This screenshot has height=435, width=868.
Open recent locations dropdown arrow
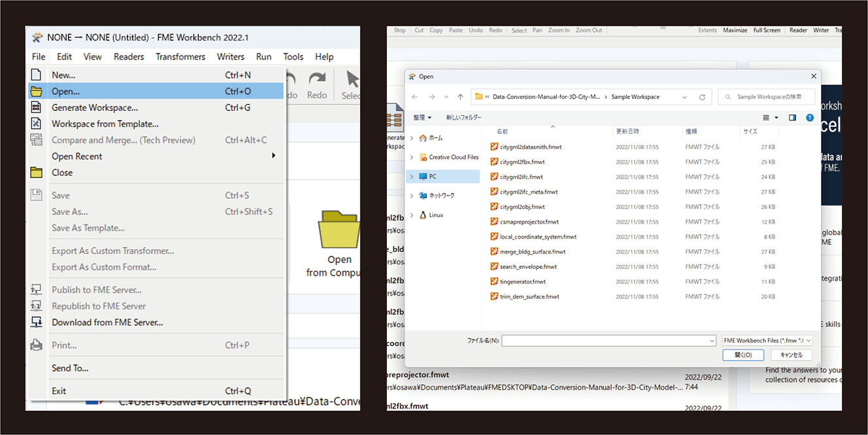(x=446, y=97)
